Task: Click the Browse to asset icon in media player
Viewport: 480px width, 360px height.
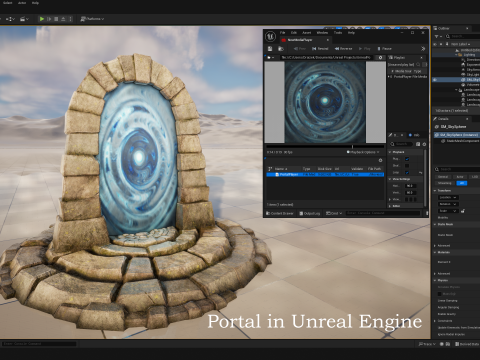Action: (x=281, y=49)
